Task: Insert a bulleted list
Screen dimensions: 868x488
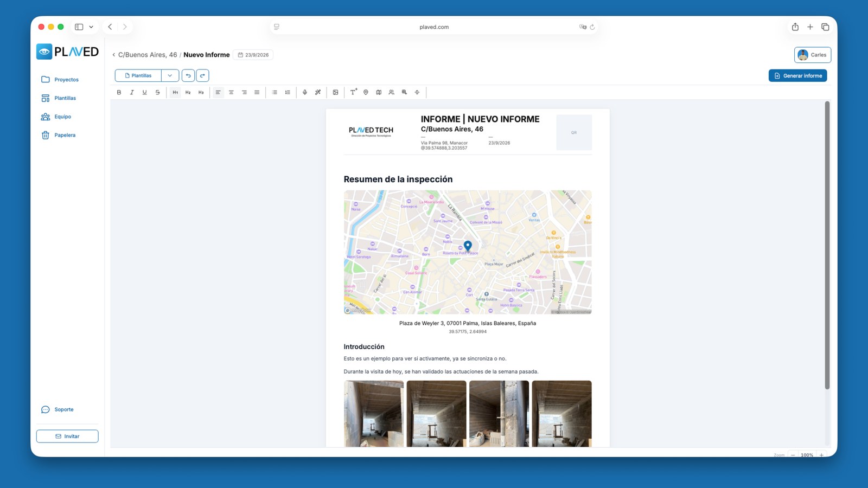Action: [x=275, y=92]
